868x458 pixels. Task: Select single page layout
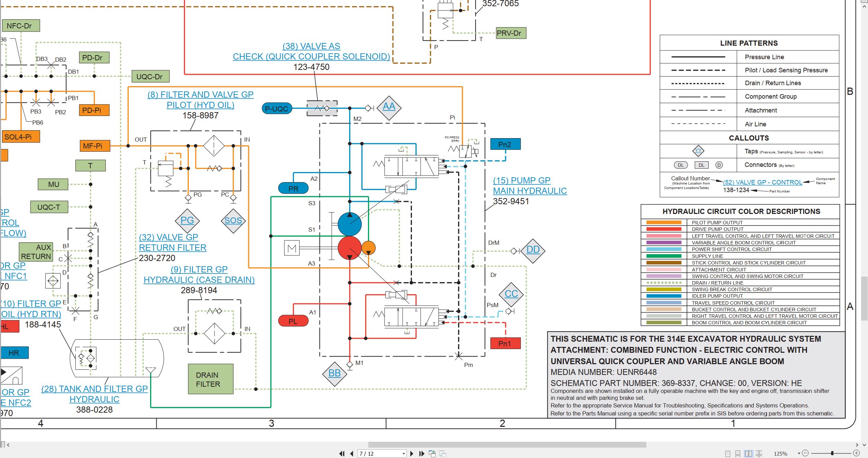728,453
